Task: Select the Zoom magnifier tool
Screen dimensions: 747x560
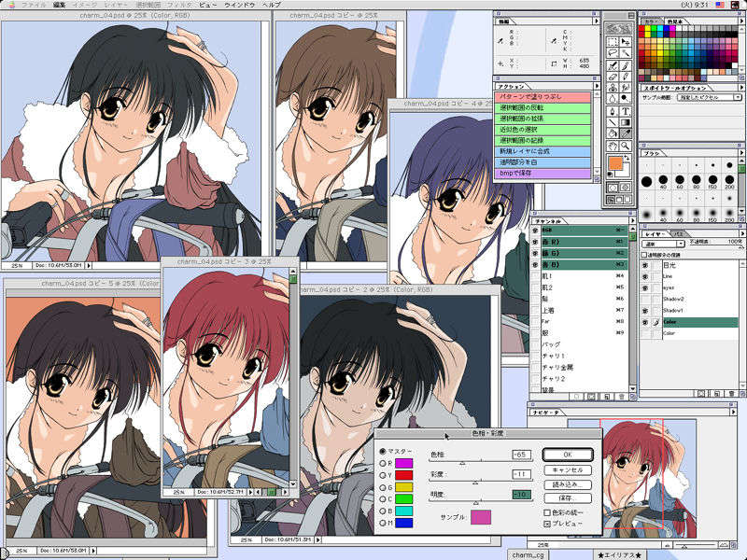Action: pos(626,147)
